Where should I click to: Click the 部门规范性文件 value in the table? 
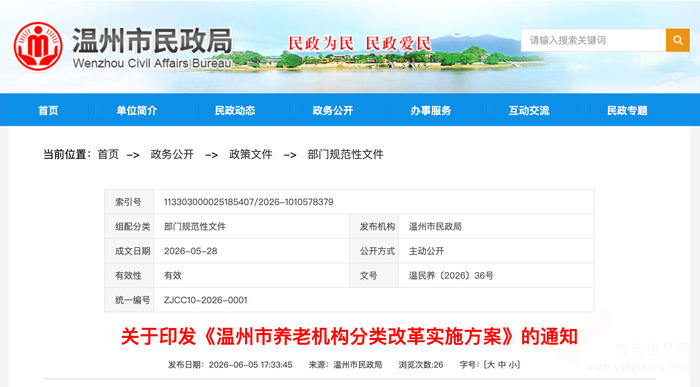tap(195, 226)
